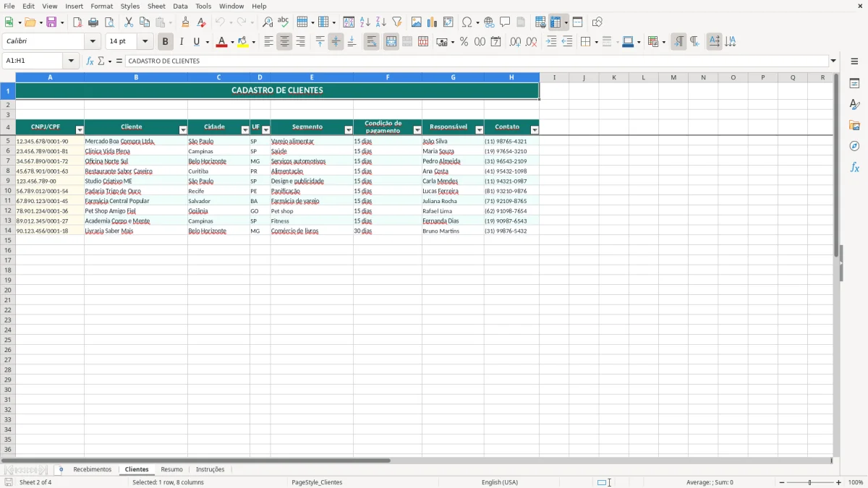This screenshot has width=868, height=488.
Task: Open the Font Name dropdown
Action: point(93,42)
